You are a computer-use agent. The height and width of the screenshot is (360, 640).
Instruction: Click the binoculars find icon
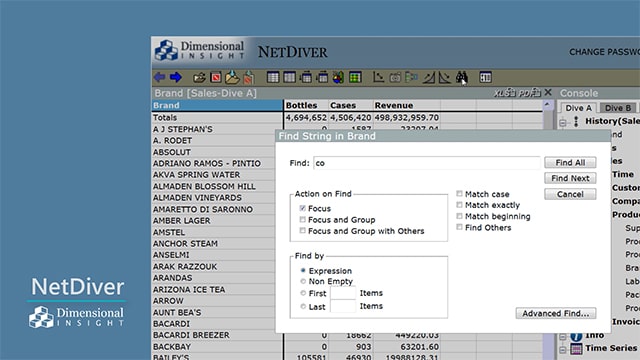tap(462, 77)
